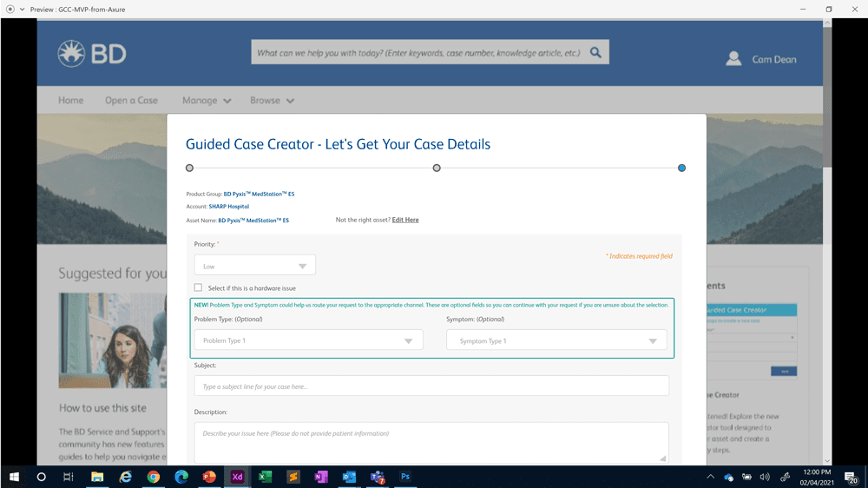Screen dimensions: 868x488
Task: Click the 'How to use this site' heading
Action: (103, 408)
